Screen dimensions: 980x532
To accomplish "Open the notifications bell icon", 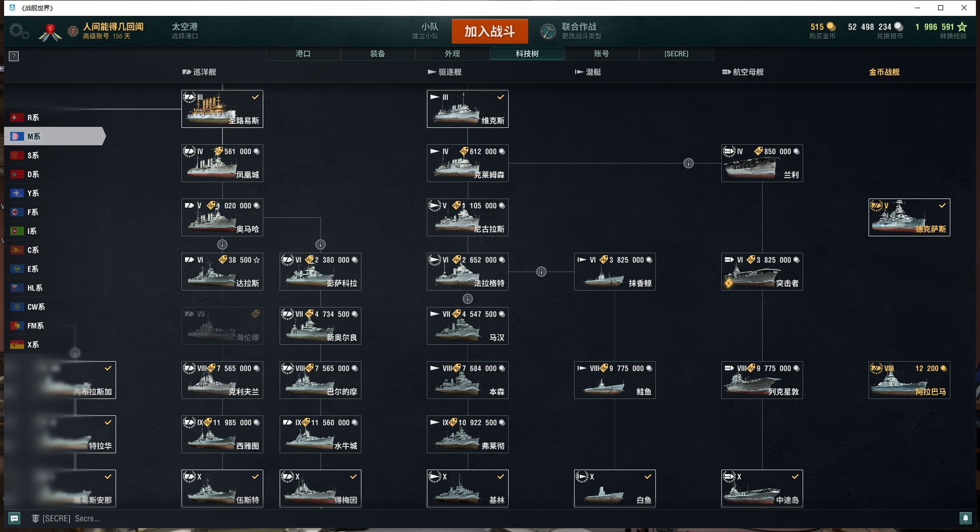I will pyautogui.click(x=965, y=518).
